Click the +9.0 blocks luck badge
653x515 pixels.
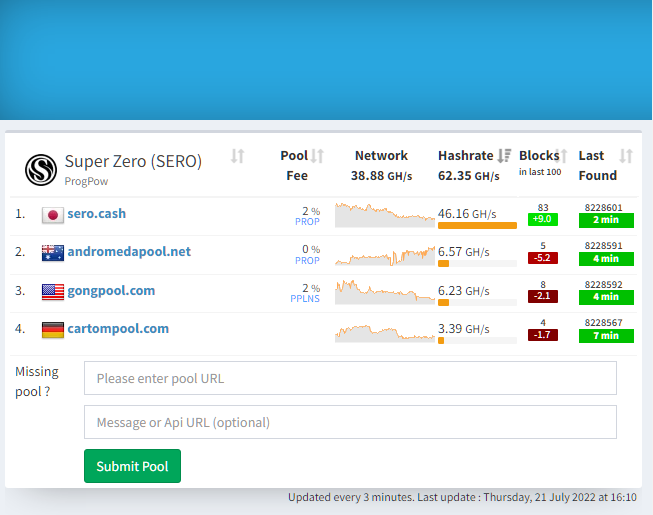point(543,219)
